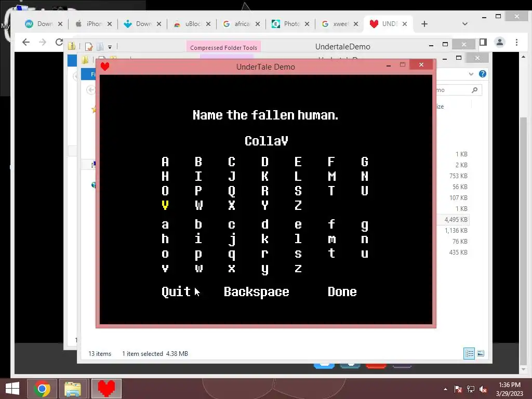The image size is (532, 399).
Task: Pick lowercase letter m
Action: coord(332,240)
